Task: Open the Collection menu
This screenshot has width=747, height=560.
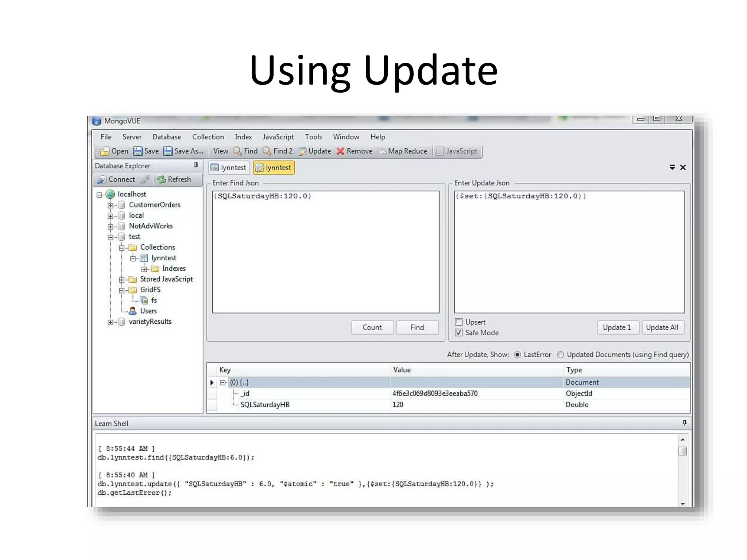Action: click(x=208, y=137)
